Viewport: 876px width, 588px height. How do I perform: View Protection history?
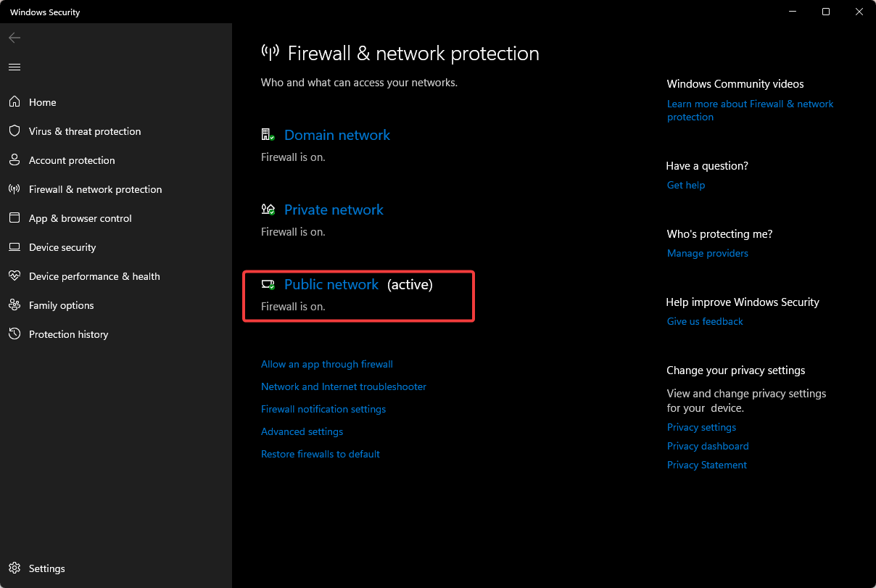(x=67, y=334)
